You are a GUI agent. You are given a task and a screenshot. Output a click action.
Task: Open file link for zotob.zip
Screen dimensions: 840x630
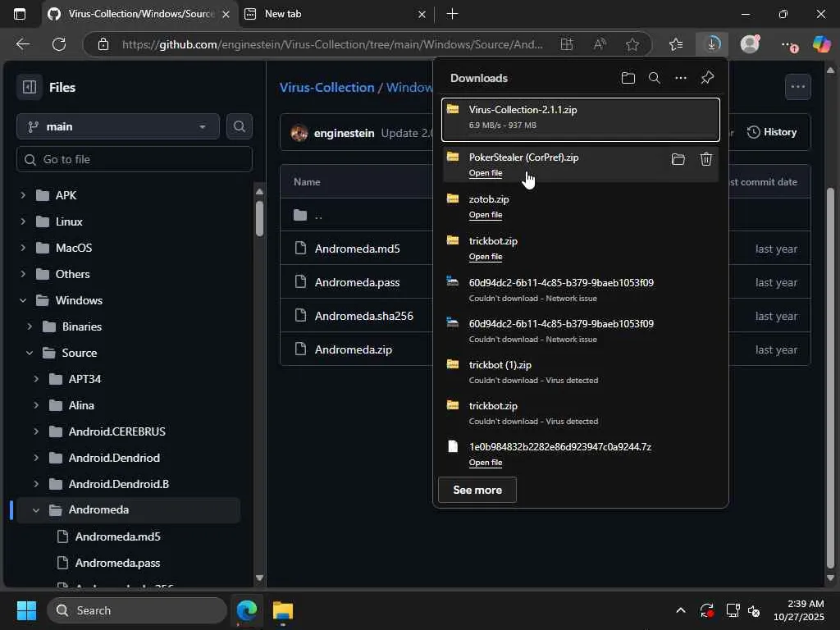click(486, 215)
